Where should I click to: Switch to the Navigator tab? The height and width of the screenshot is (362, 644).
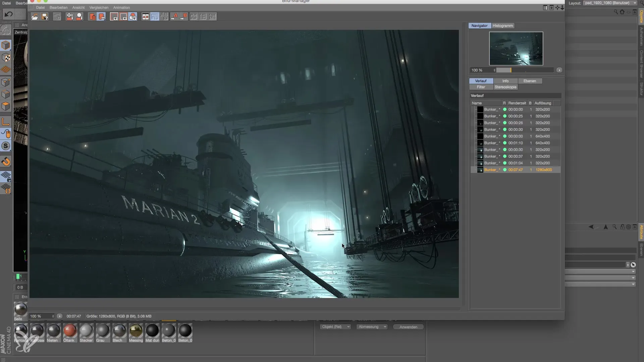point(479,25)
